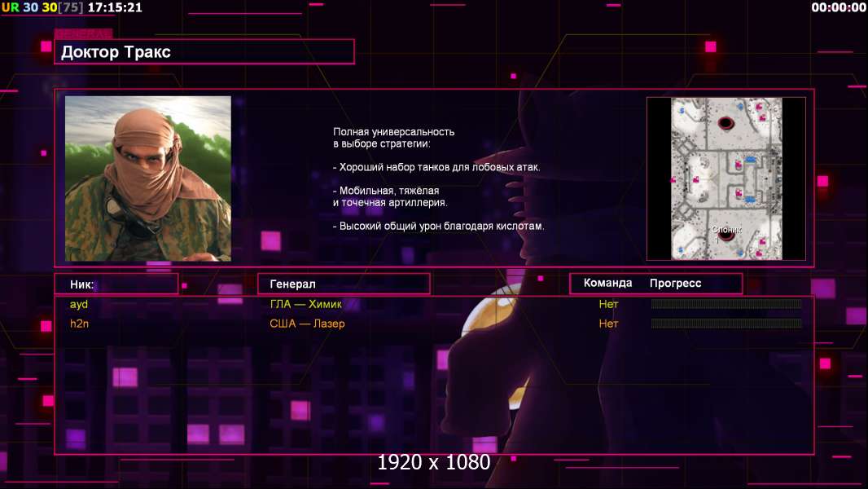Click the blue S marker in minimap's top-left corner
868x489 pixels.
click(x=682, y=111)
